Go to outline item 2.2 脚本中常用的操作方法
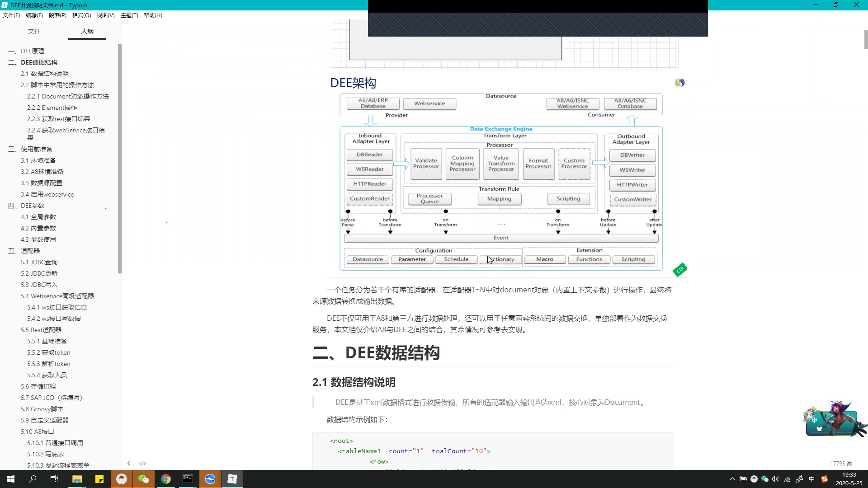The width and height of the screenshot is (868, 488). pyautogui.click(x=57, y=85)
